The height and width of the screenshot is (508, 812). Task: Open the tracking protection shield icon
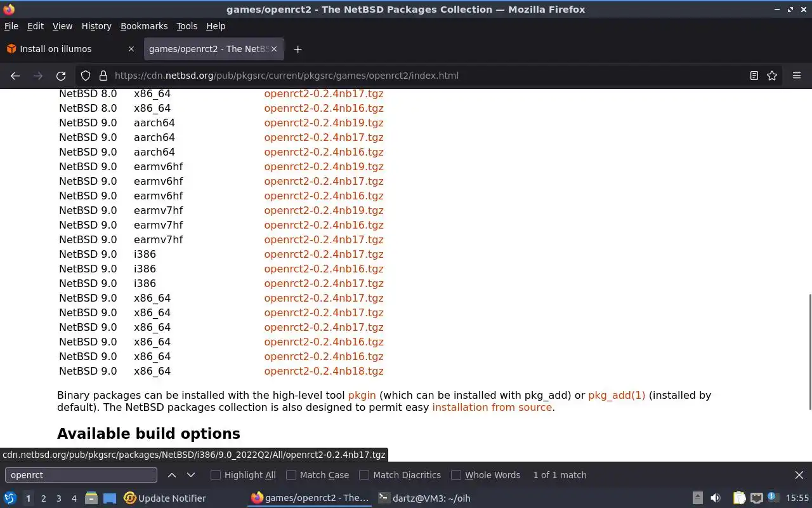point(86,76)
